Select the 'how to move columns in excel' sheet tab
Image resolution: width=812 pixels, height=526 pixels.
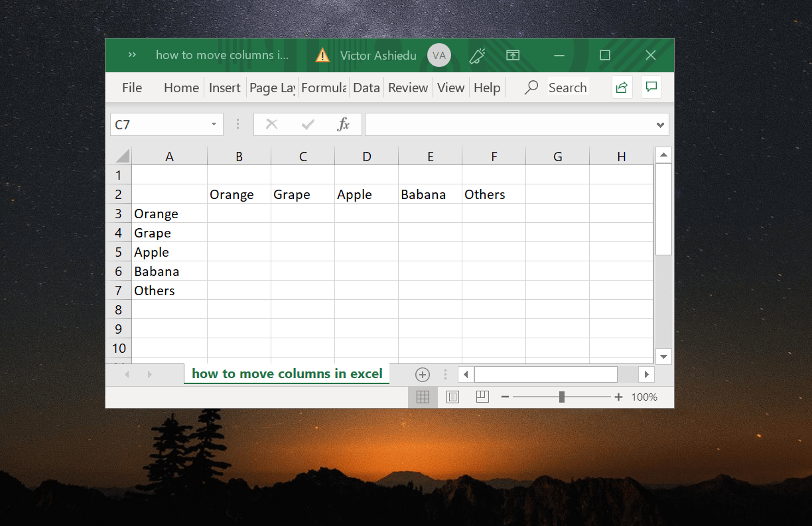coord(287,373)
